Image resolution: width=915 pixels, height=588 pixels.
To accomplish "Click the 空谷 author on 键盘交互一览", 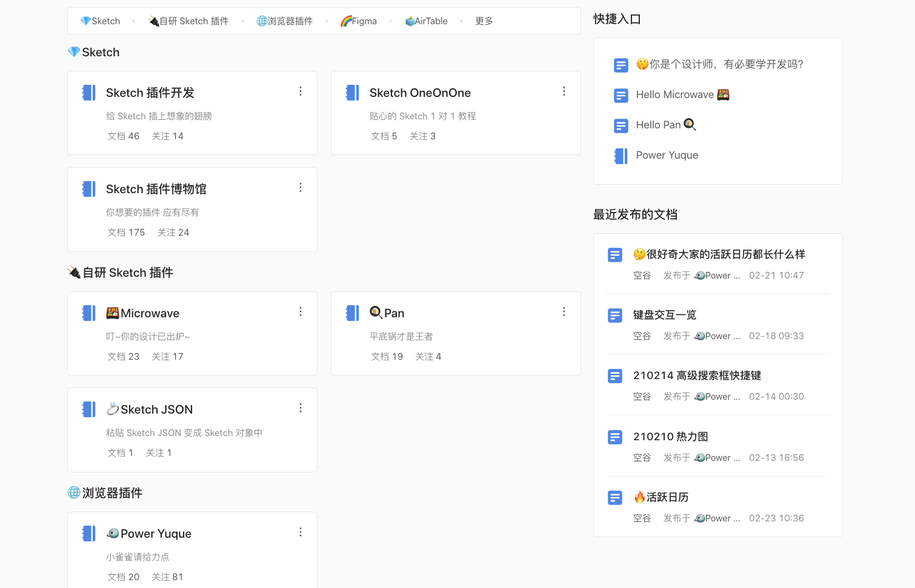I will [642, 336].
